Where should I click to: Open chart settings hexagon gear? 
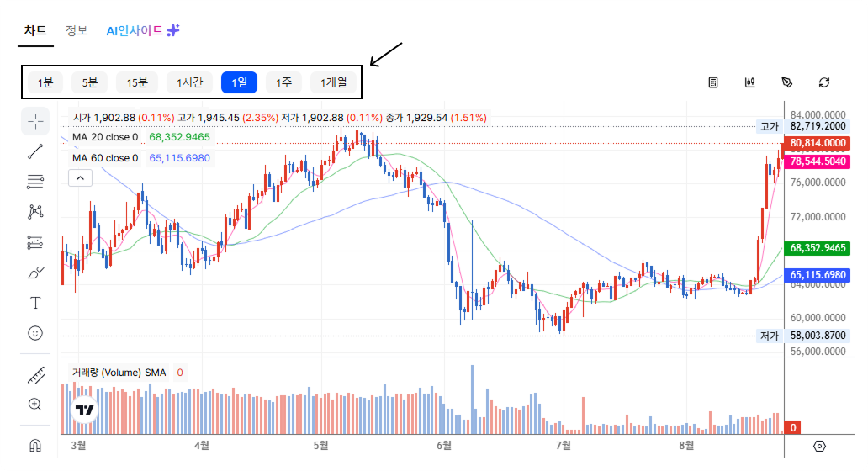820,446
